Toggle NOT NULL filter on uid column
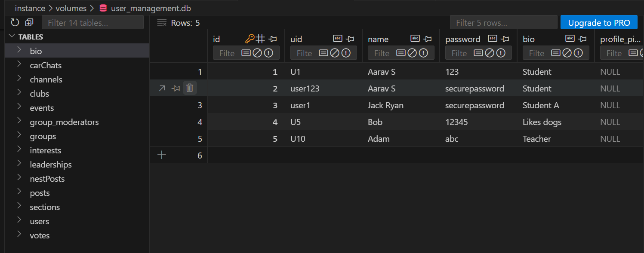 [x=346, y=53]
